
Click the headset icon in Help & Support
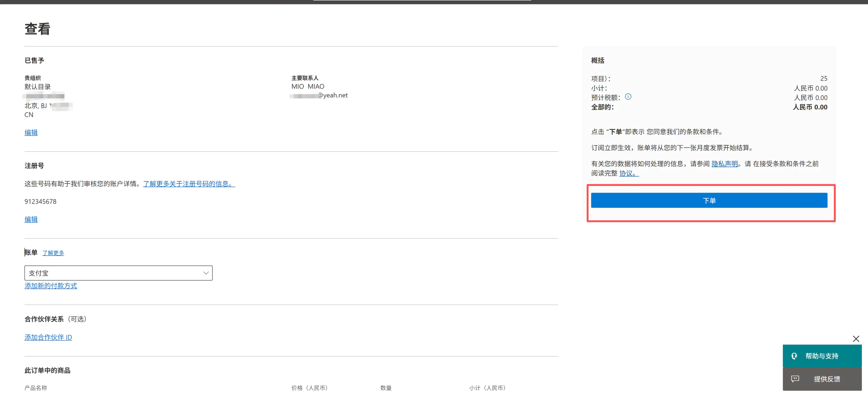coord(794,356)
